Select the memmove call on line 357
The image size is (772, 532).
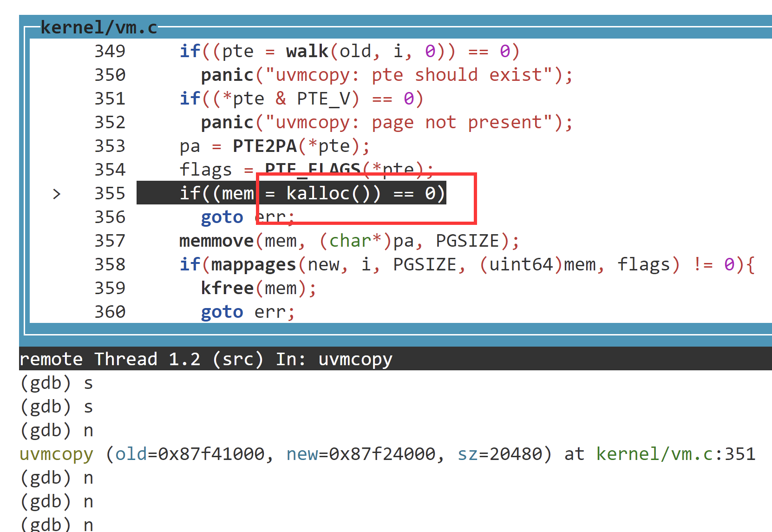(x=216, y=241)
